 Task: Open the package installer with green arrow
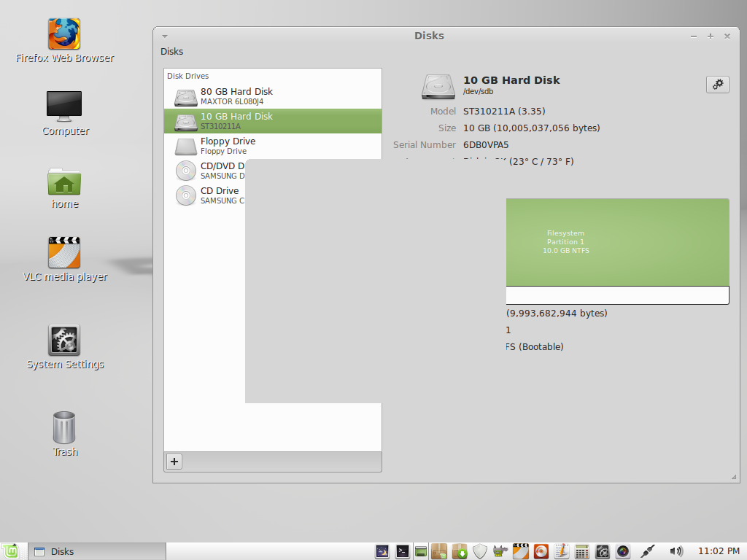[460, 551]
